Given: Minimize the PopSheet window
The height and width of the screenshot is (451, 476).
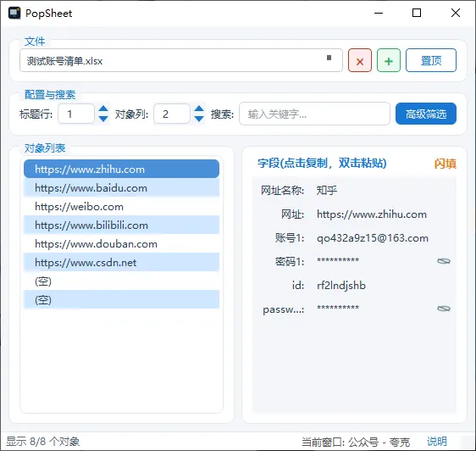Looking at the screenshot, I should (x=379, y=13).
